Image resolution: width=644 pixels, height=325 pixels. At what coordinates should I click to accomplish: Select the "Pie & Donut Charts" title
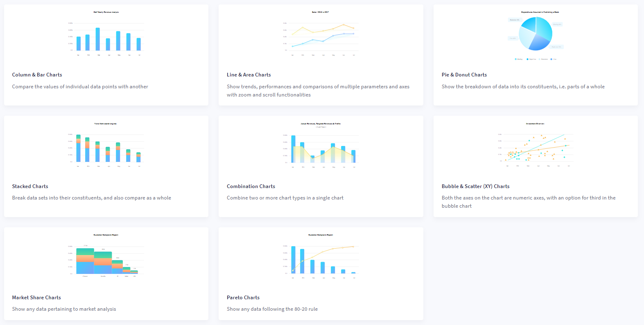point(464,75)
